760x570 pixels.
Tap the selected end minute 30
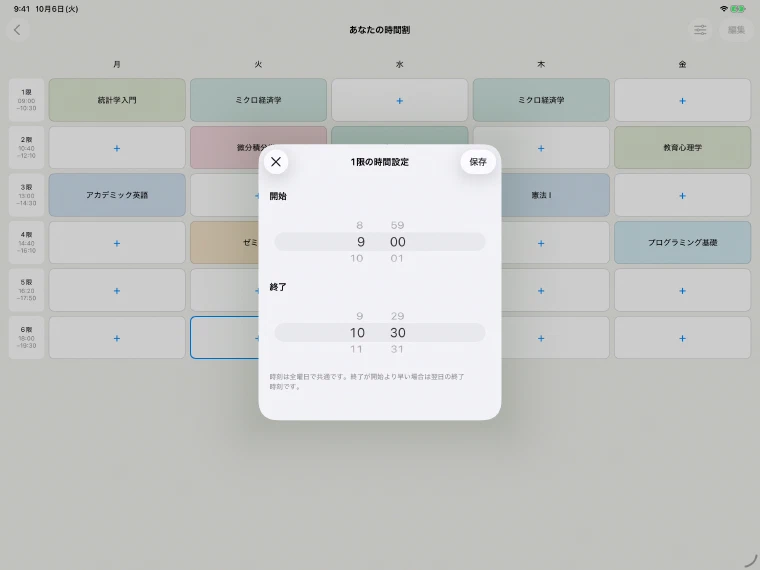[x=398, y=332]
